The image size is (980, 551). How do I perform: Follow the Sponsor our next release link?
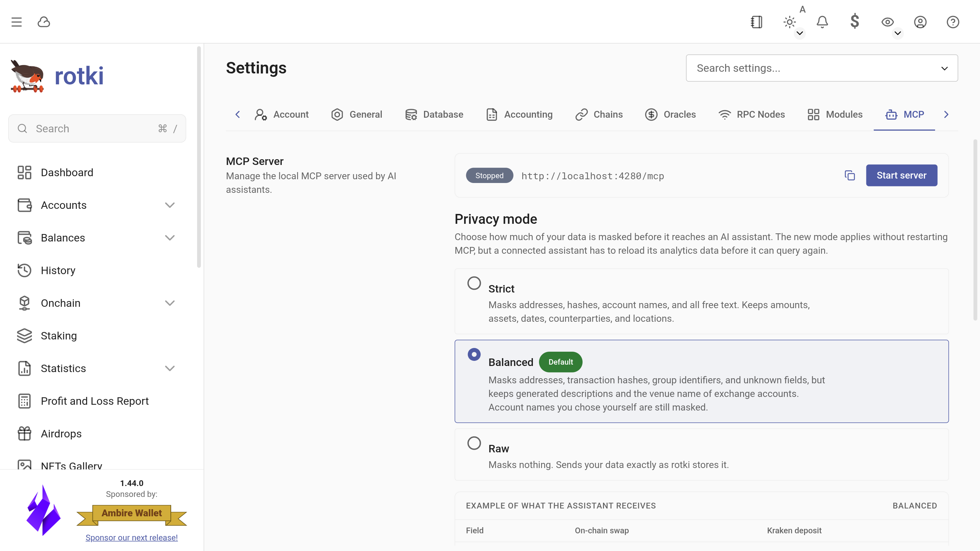coord(132,537)
